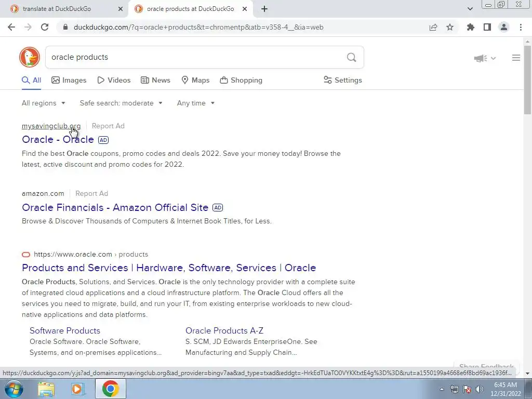This screenshot has height=399, width=532.
Task: Show hidden system tray icons
Action: point(442,389)
